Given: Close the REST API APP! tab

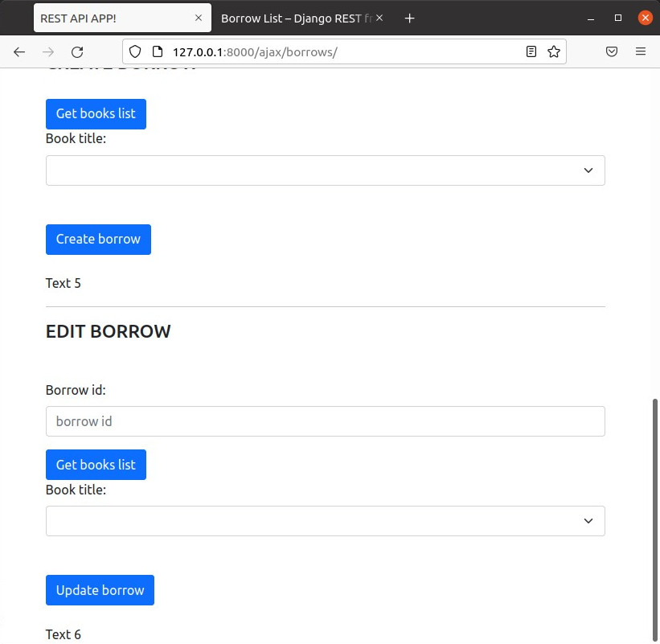Looking at the screenshot, I should coord(199,18).
